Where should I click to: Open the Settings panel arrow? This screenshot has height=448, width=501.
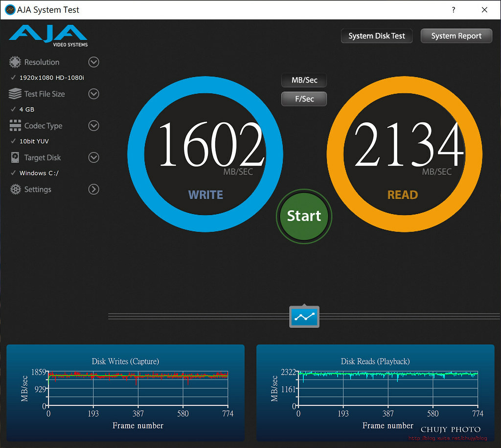93,189
